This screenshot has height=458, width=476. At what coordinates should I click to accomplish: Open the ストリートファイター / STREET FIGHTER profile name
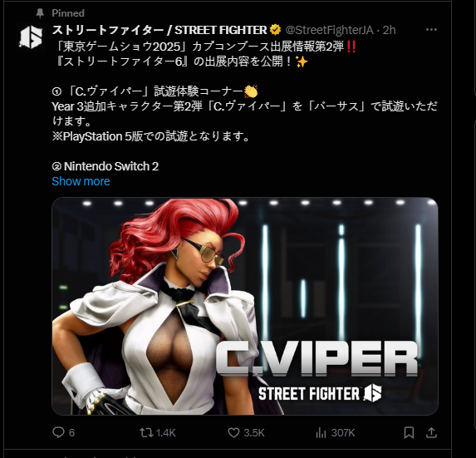tap(159, 30)
